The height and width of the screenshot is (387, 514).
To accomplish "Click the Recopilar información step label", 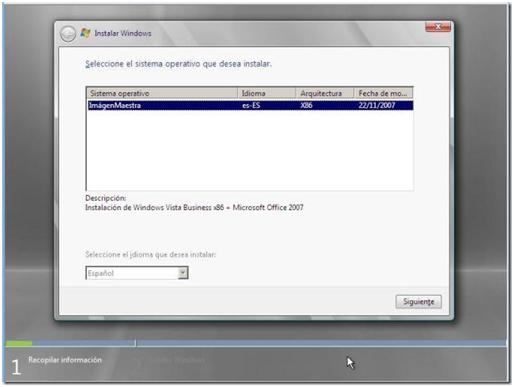I will click(x=65, y=360).
